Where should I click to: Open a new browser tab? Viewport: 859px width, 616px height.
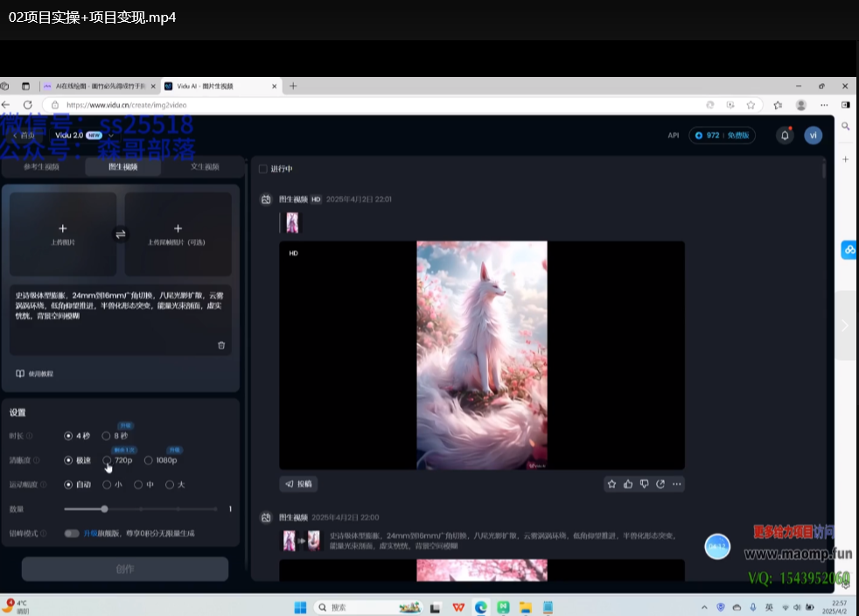293,86
